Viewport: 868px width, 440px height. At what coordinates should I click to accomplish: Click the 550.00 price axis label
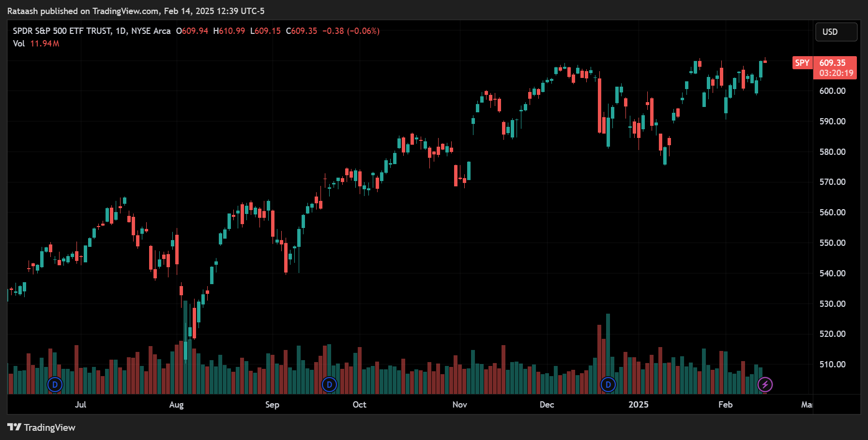(x=832, y=243)
